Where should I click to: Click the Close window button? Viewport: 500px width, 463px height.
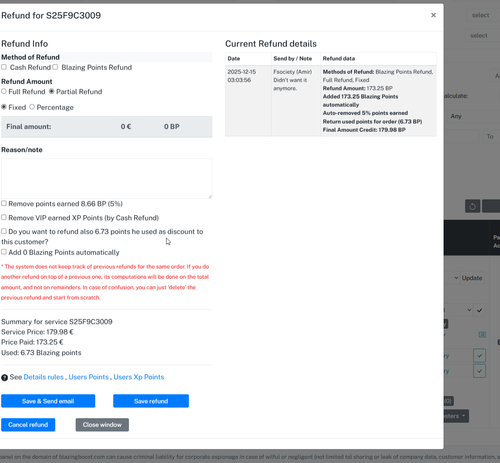(102, 425)
